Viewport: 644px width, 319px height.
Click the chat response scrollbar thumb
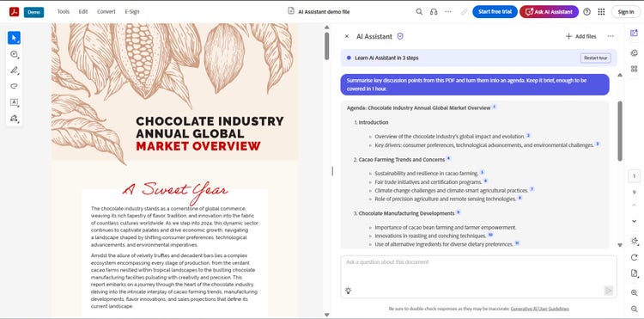coord(620,131)
